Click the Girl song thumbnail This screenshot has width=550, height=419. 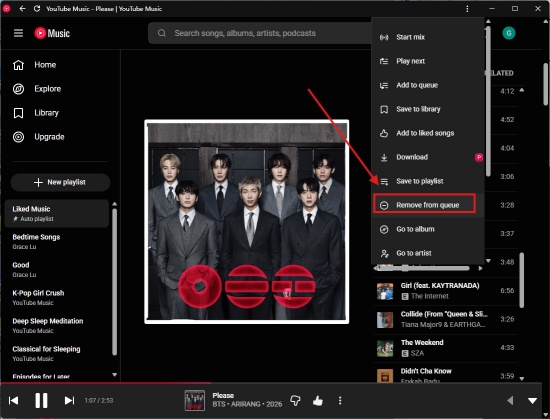(385, 291)
